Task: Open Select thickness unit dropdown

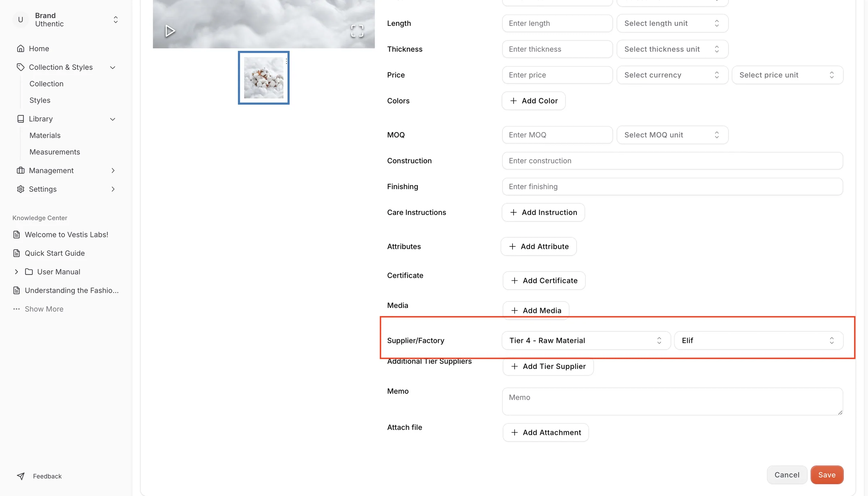Action: 672,49
